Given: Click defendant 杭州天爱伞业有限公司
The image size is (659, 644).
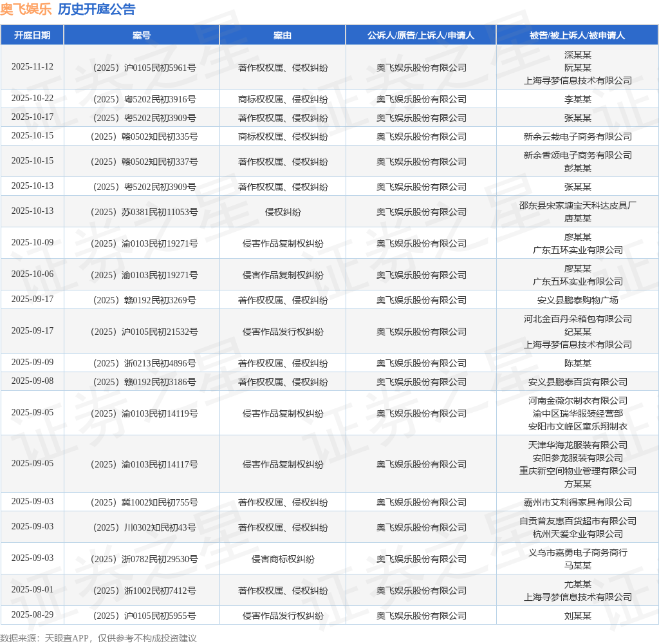Looking at the screenshot, I should [x=577, y=534].
